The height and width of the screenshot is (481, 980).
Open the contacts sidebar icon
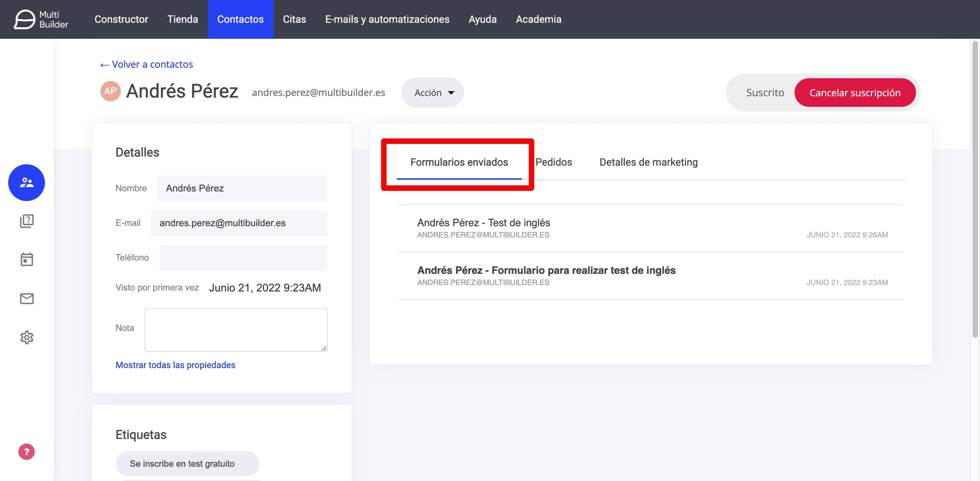[26, 182]
